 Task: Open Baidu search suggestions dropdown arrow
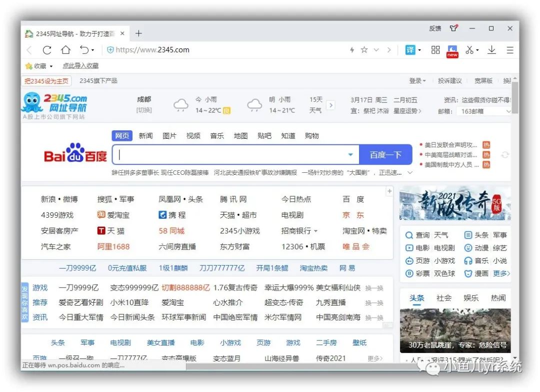pos(350,155)
